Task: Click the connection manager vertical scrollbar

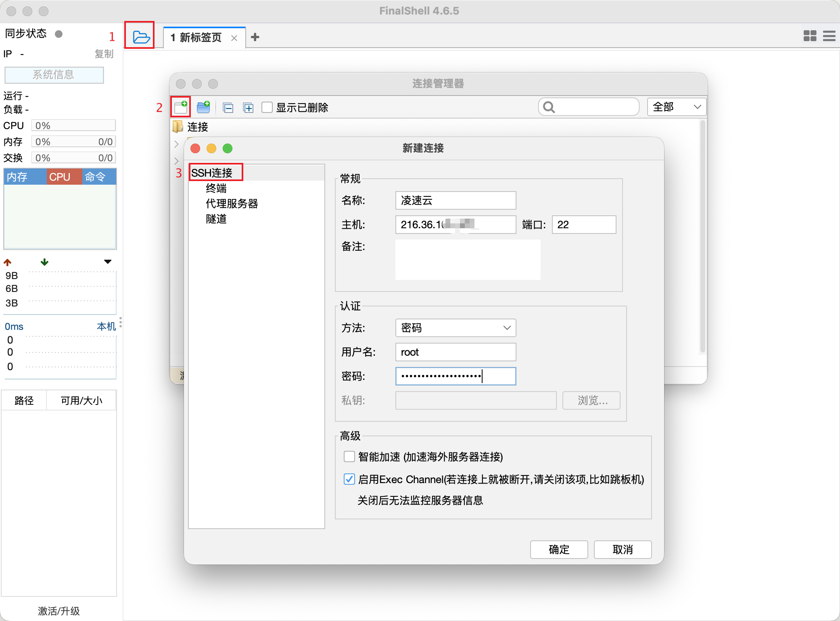Action: click(x=702, y=237)
